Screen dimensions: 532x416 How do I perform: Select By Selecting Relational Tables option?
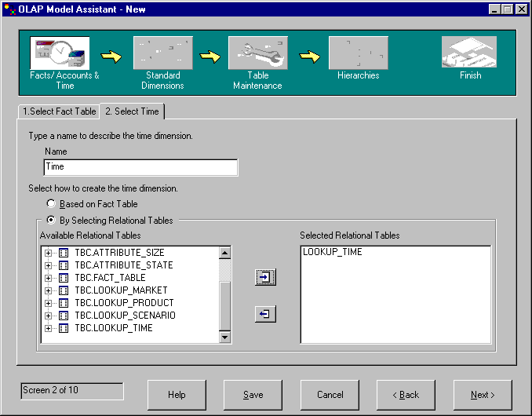[51, 220]
